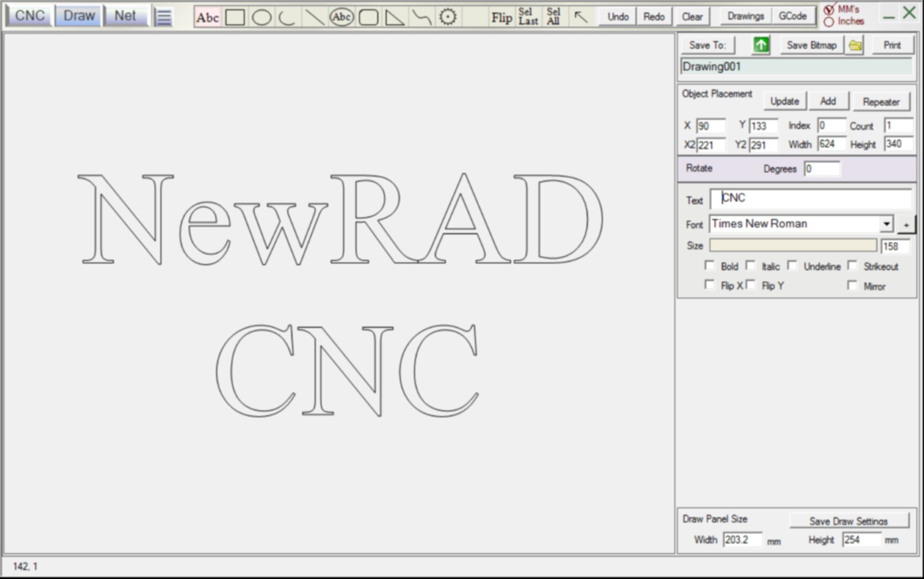Open the Drawings list
924x579 pixels.
pos(746,17)
